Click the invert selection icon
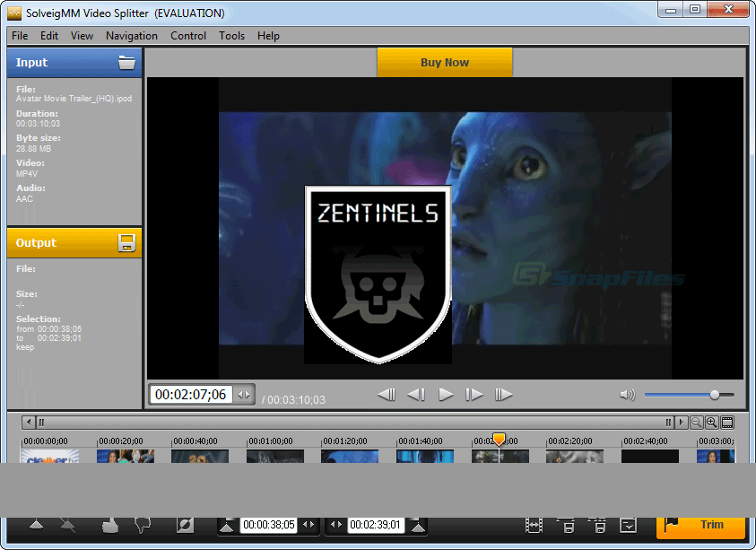756x550 pixels. tap(185, 525)
